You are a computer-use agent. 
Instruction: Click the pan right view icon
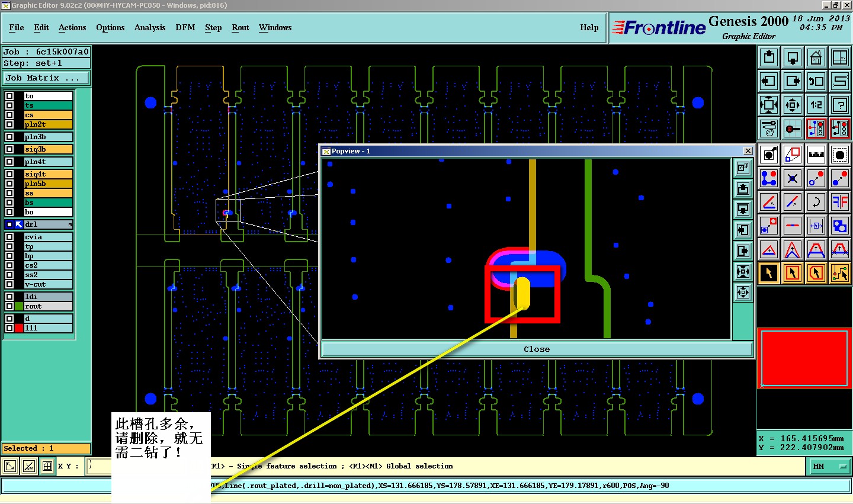[793, 81]
